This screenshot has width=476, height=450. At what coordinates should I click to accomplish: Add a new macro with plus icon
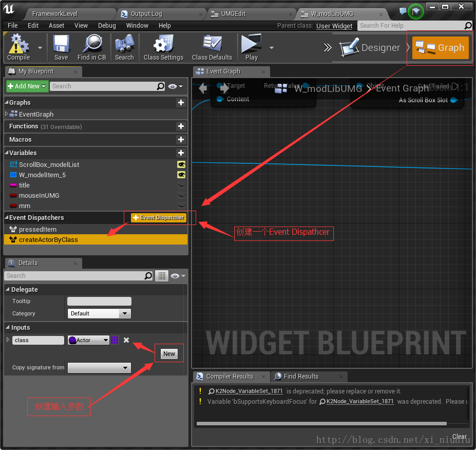point(181,139)
